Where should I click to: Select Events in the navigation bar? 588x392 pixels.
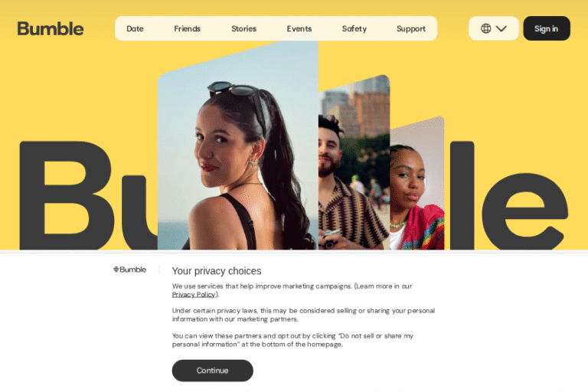click(299, 28)
